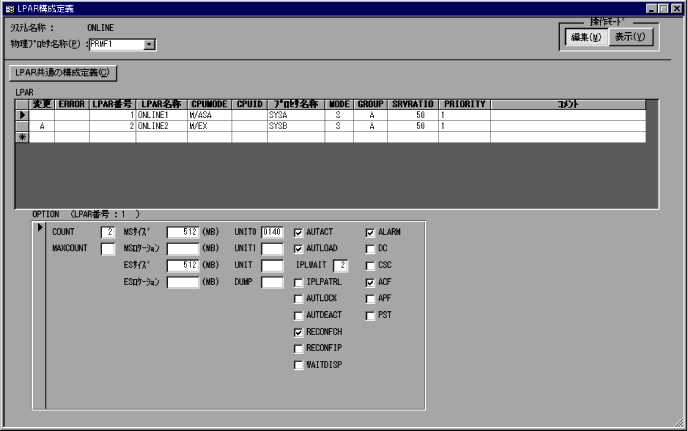Viewport: 688px width, 431px height.
Task: Click the LPAR名称 column header
Action: pyautogui.click(x=161, y=104)
